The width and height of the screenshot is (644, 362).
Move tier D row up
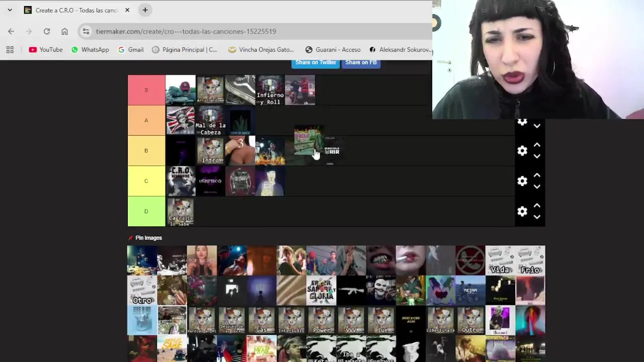(x=537, y=206)
